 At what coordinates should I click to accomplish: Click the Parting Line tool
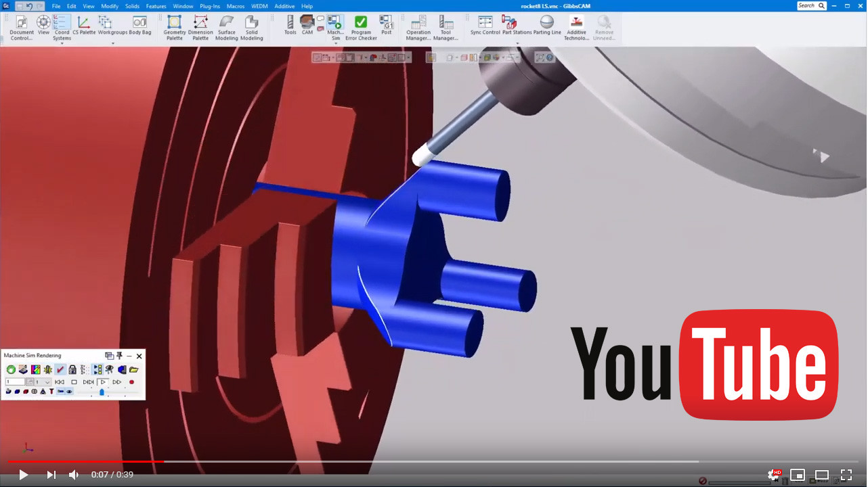[x=547, y=26]
